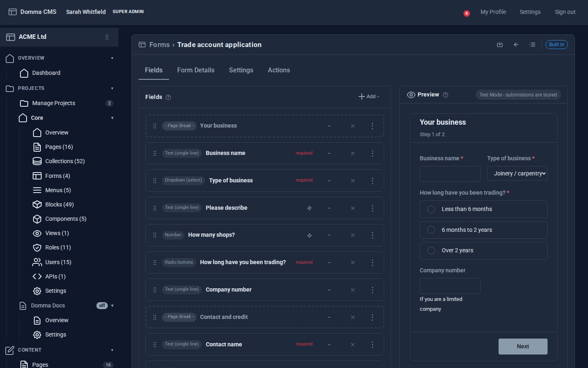This screenshot has width=588, height=368.
Task: Click the Next button in the preview
Action: 523,346
